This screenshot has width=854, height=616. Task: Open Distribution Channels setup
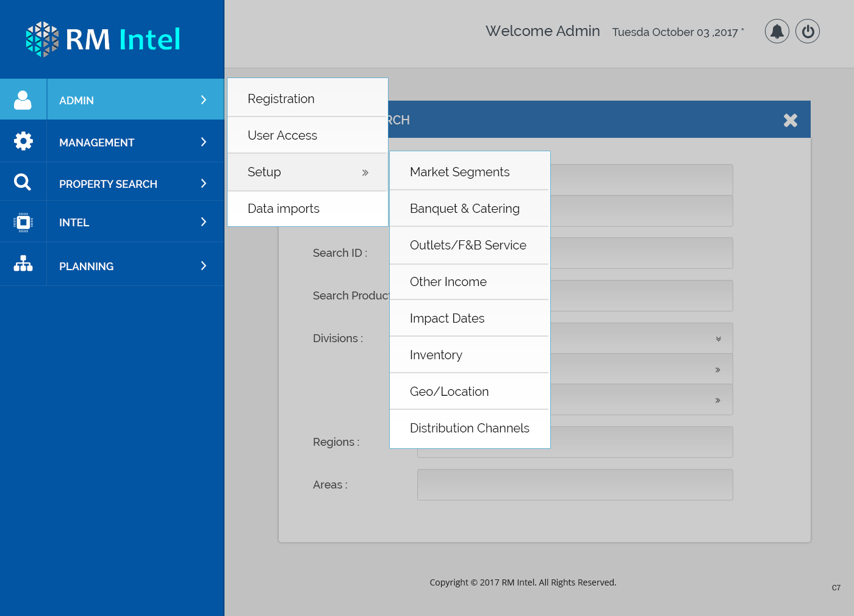point(470,428)
